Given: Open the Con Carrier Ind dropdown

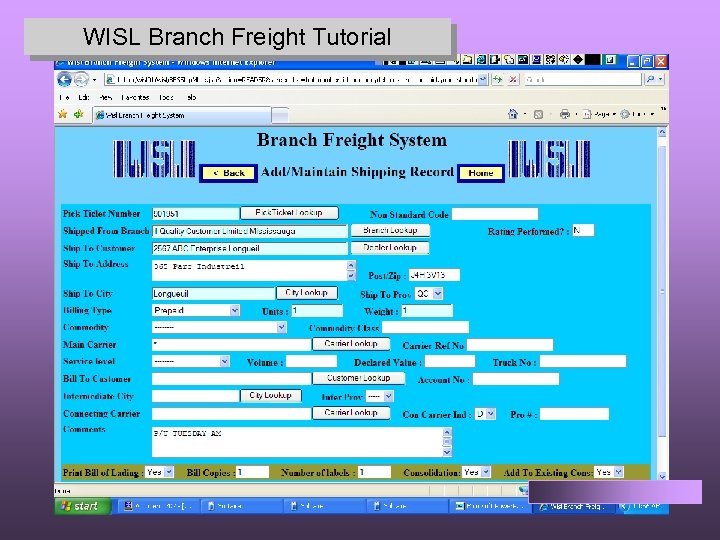Looking at the screenshot, I should click(485, 414).
